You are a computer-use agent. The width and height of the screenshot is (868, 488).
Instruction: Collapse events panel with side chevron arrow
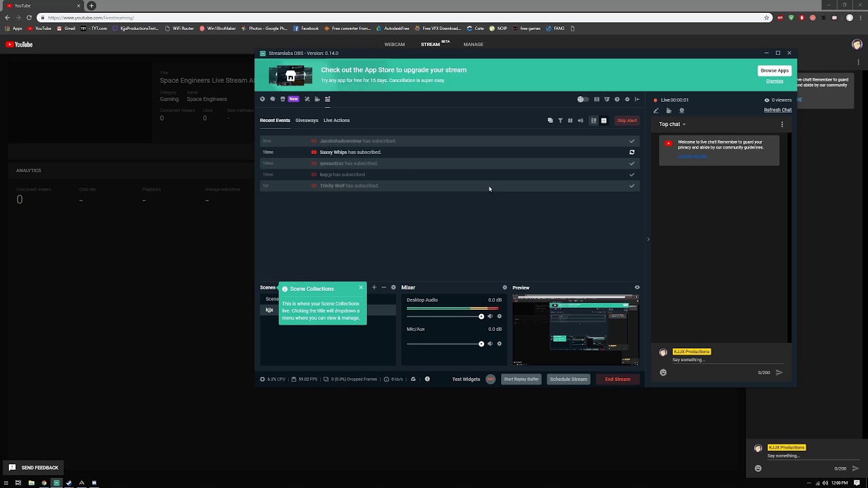[x=648, y=239]
